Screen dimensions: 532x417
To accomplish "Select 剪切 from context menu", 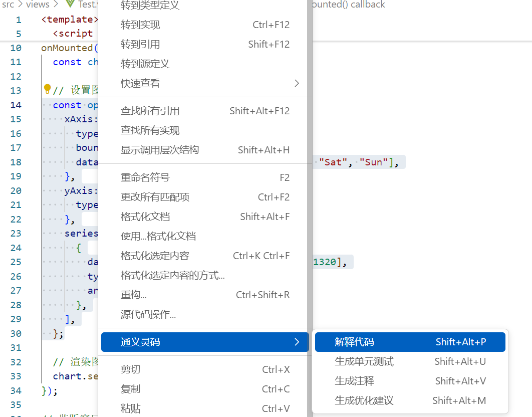I will click(x=205, y=369).
